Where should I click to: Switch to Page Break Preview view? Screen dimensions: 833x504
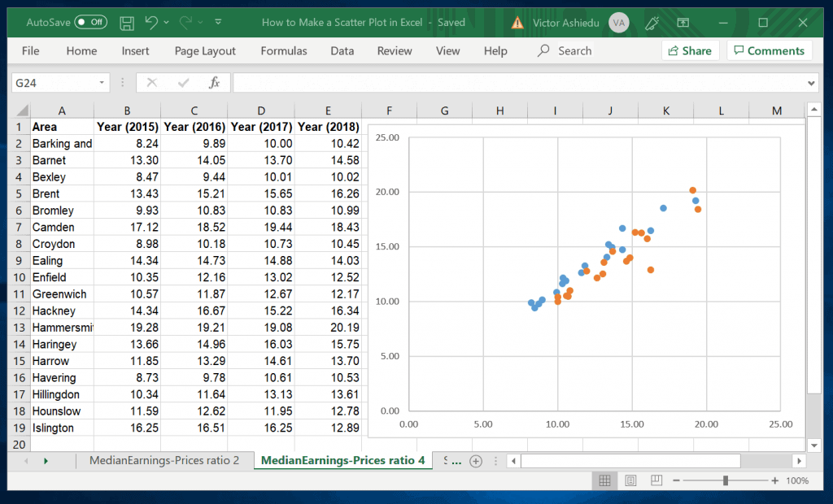(656, 480)
